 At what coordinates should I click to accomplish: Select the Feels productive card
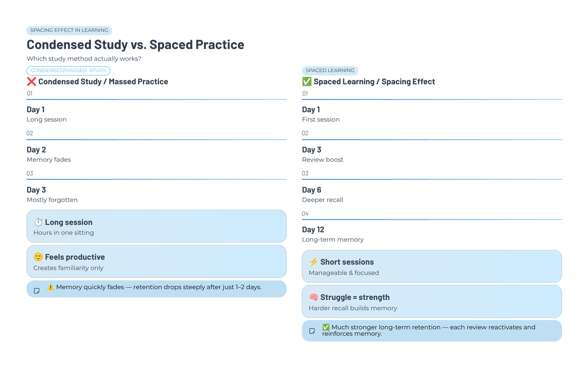156,262
